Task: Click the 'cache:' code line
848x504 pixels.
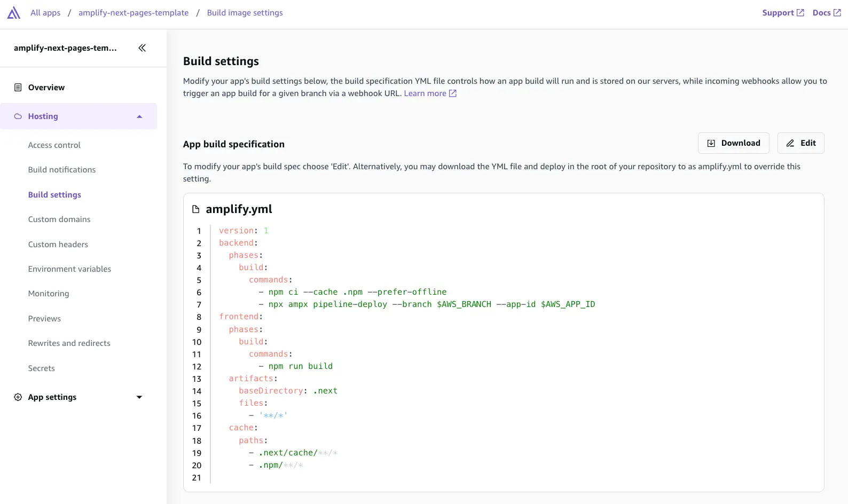Action: point(244,428)
